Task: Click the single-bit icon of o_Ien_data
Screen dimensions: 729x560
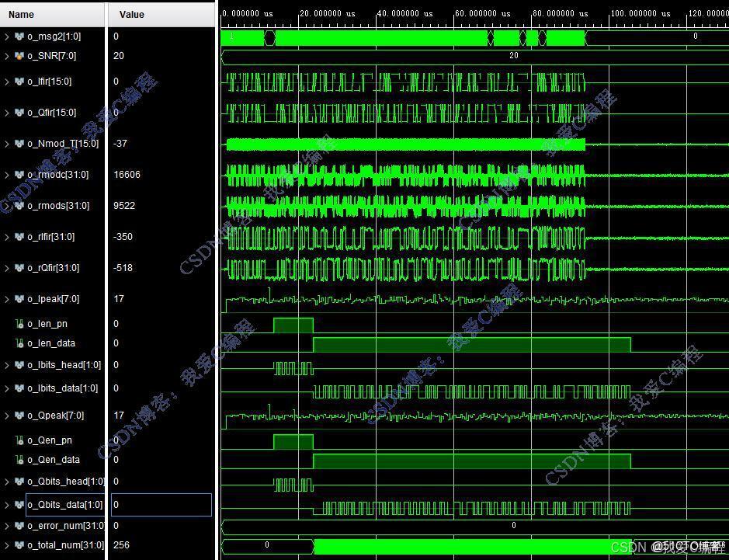Action: pyautogui.click(x=19, y=343)
